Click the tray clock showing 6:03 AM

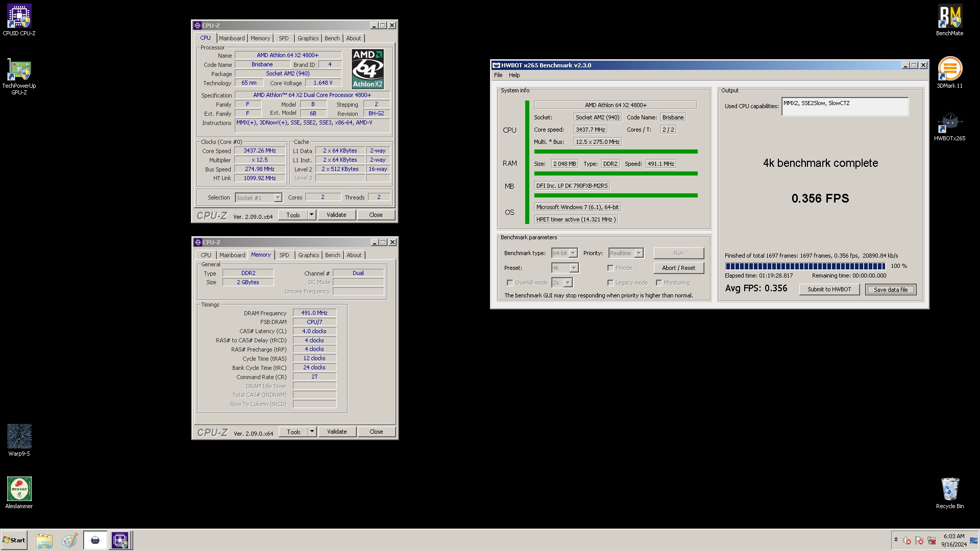coord(953,540)
